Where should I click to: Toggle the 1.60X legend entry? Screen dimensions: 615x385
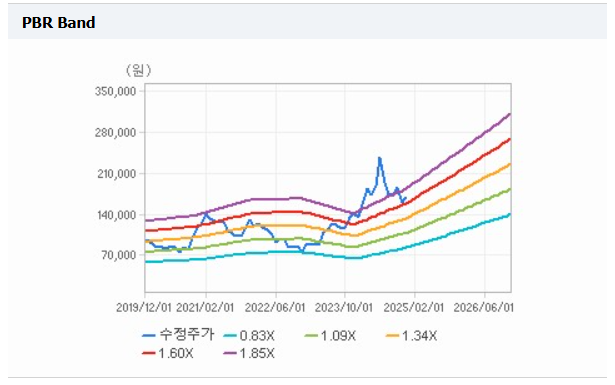tap(168, 353)
